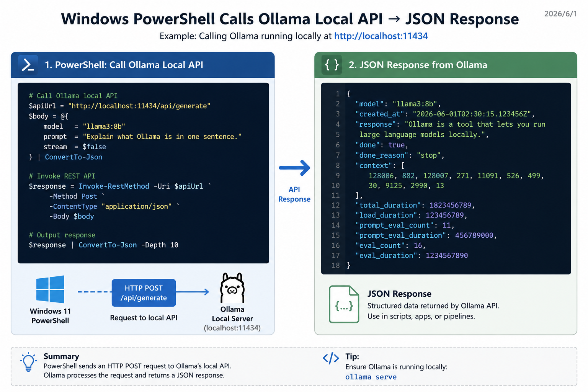The width and height of the screenshot is (588, 392).
Task: Click "(localhost:11434)" under Ollama Local Server
Action: pyautogui.click(x=232, y=328)
